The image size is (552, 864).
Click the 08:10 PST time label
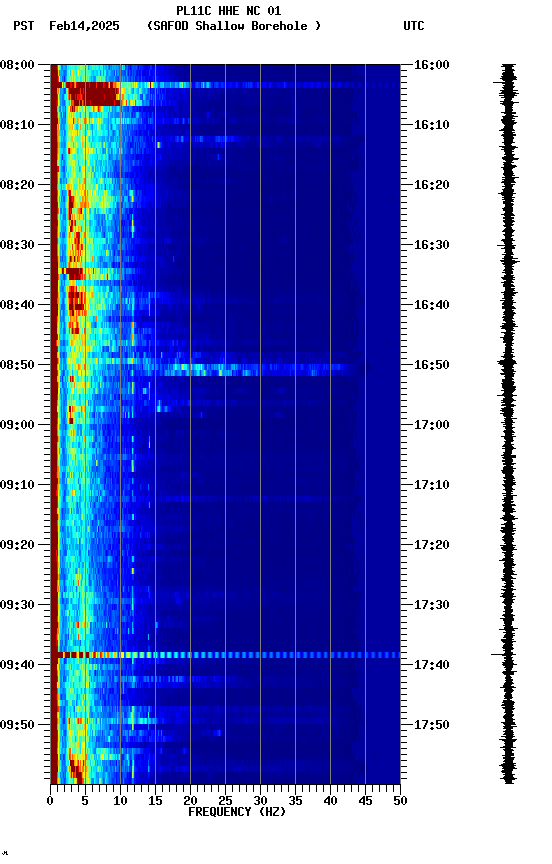coord(17,125)
